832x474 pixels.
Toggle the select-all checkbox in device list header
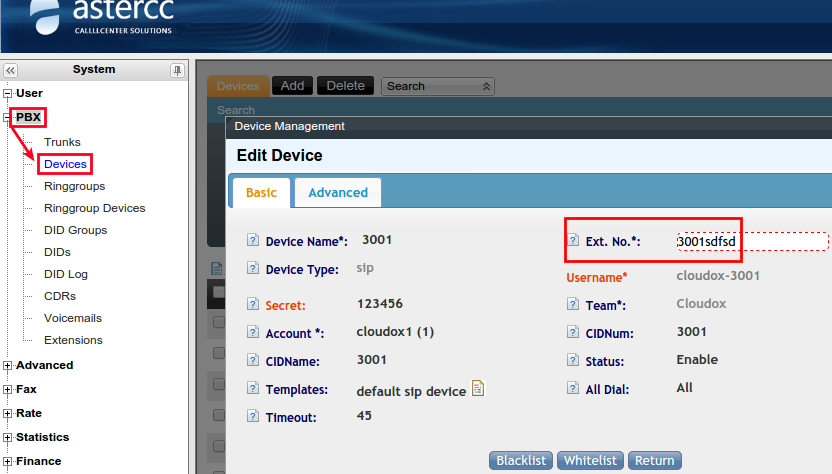(x=219, y=291)
